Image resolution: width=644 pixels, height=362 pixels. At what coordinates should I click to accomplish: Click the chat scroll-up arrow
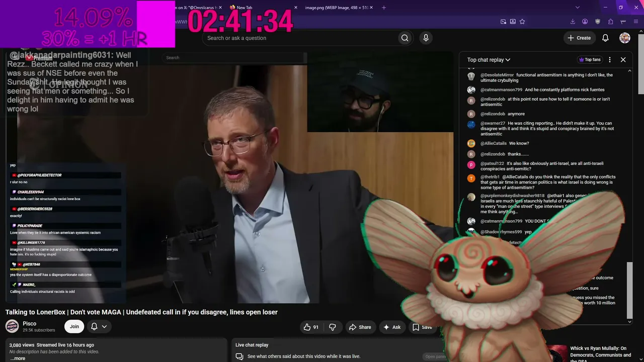pyautogui.click(x=629, y=71)
